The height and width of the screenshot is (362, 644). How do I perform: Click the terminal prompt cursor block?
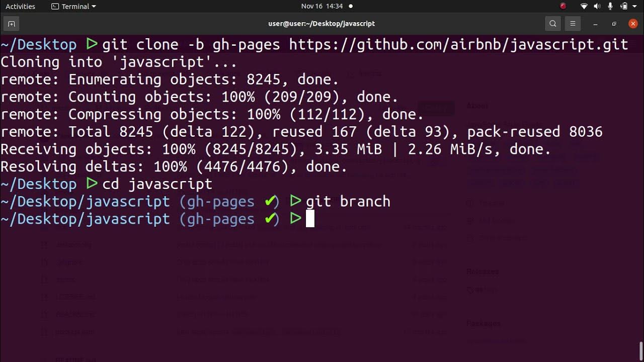(310, 219)
